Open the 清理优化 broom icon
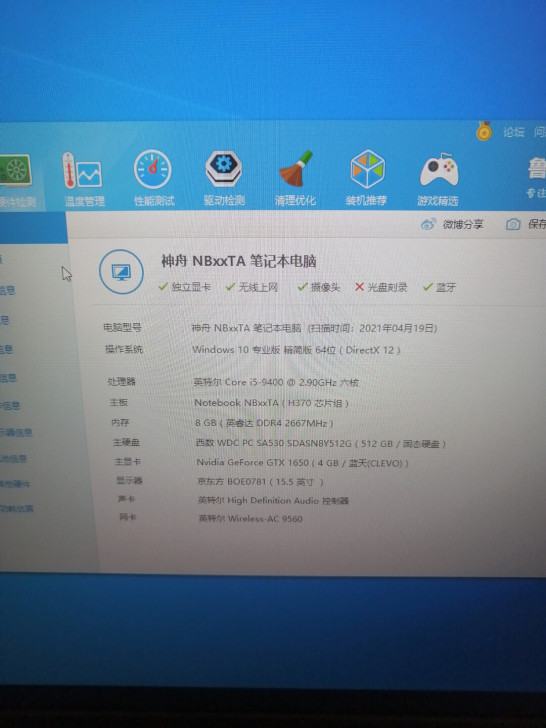546x728 pixels. tap(296, 169)
